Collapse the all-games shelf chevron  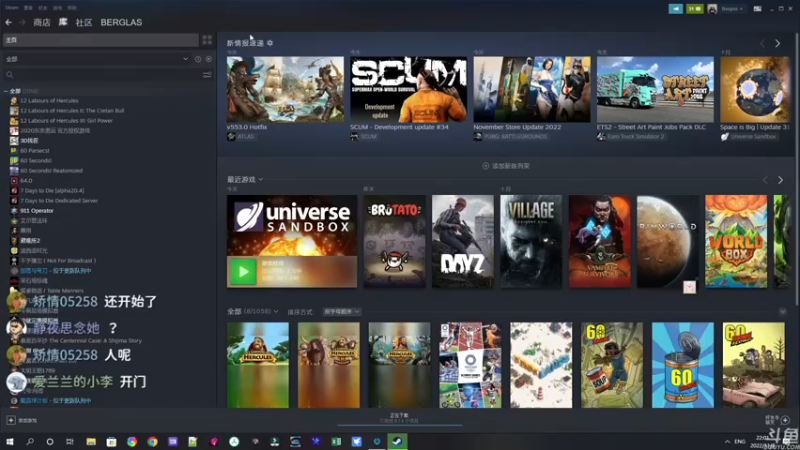(x=783, y=311)
